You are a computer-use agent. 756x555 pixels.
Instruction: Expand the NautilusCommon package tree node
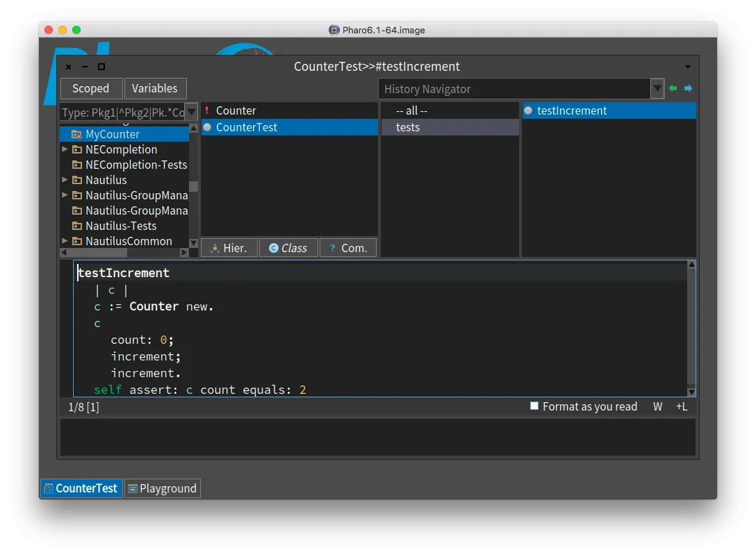(x=65, y=240)
